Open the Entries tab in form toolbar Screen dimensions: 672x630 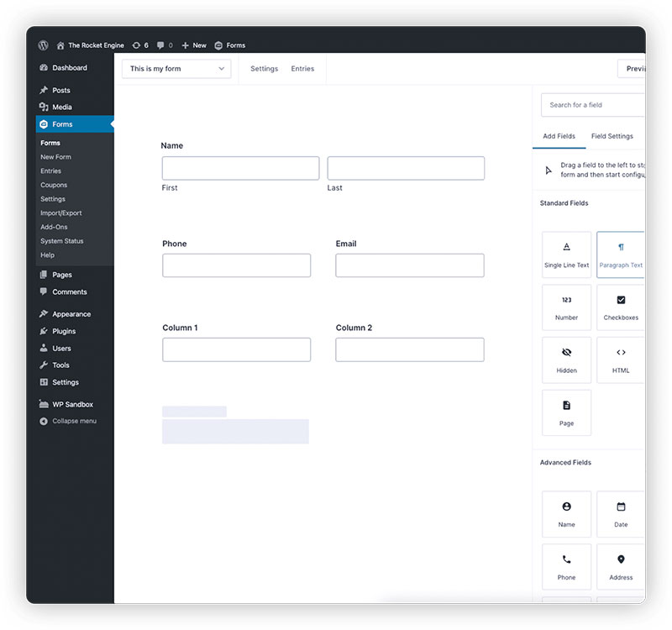pos(302,69)
